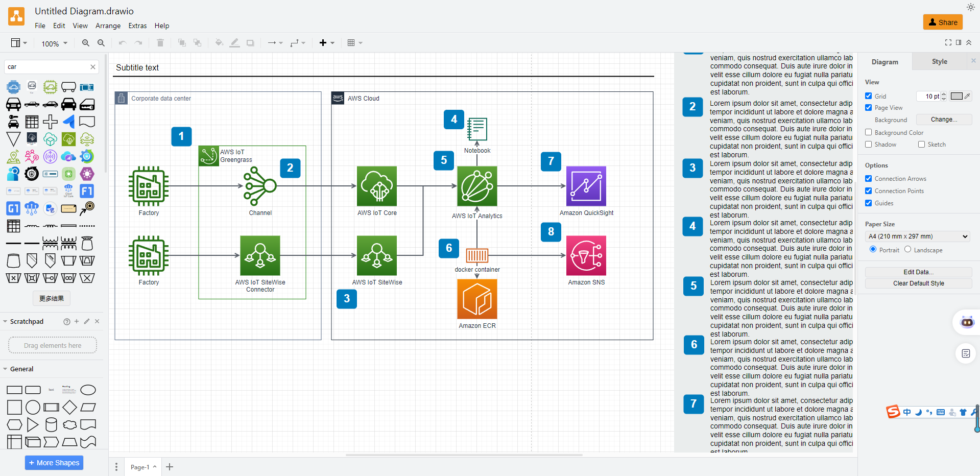Image resolution: width=980 pixels, height=476 pixels.
Task: Open the Extras menu
Action: [137, 26]
